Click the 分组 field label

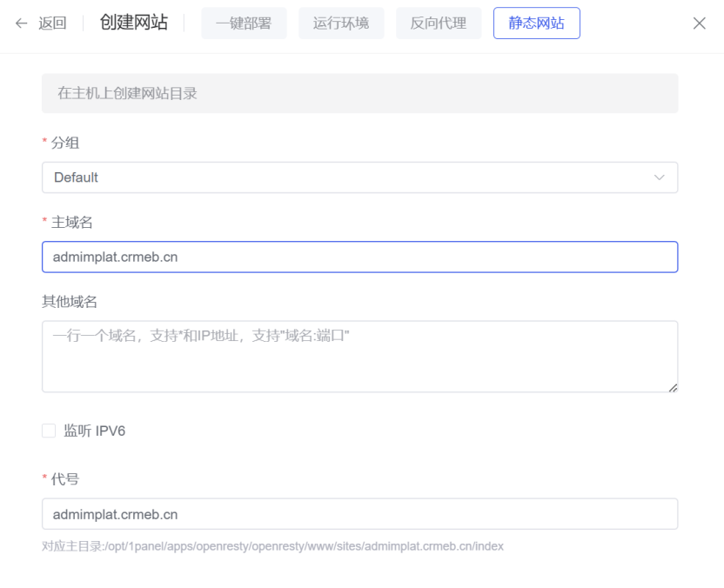pos(65,143)
